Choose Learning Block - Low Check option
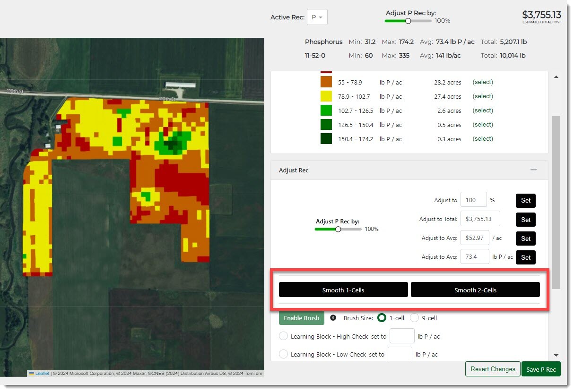Viewport: 574px width, 392px height. click(x=284, y=354)
